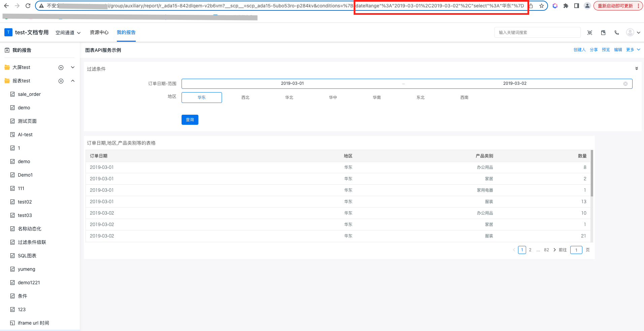Open the calendar icon in the top header
644x331 pixels.
[x=603, y=33]
